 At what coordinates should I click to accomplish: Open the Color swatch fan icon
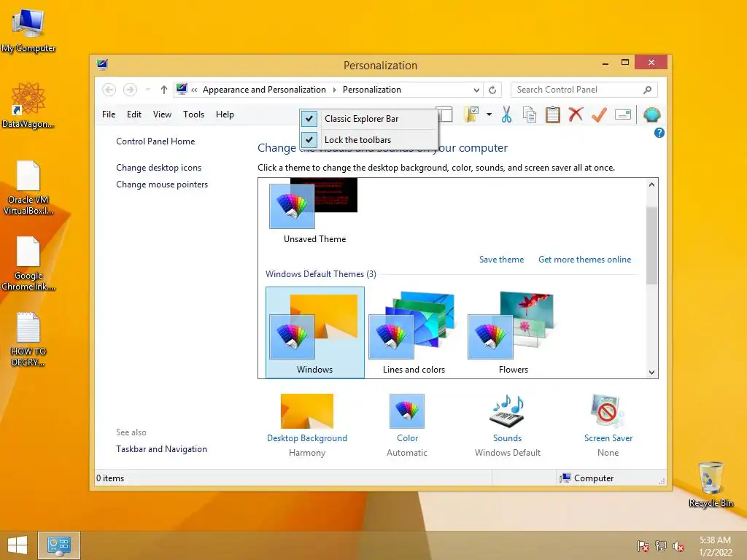407,411
